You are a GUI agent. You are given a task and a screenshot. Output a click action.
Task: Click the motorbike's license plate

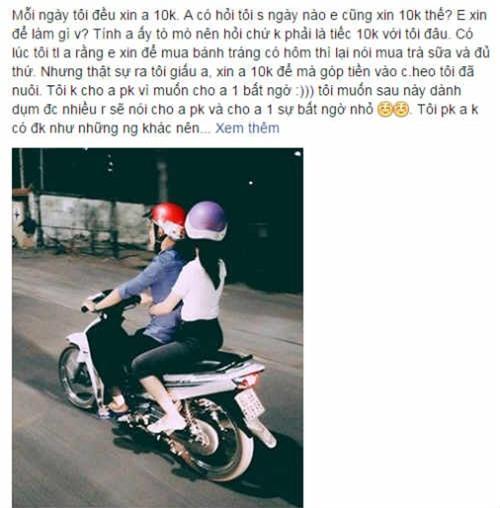point(250,405)
